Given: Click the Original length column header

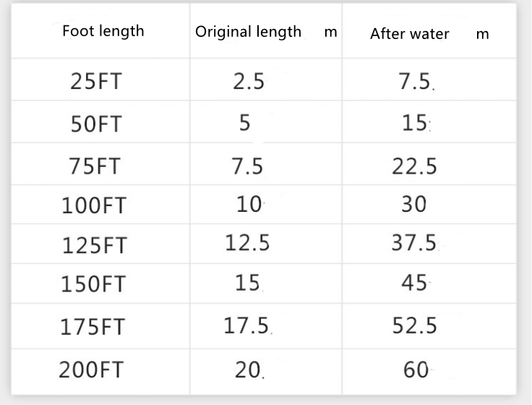Looking at the screenshot, I should [x=248, y=32].
